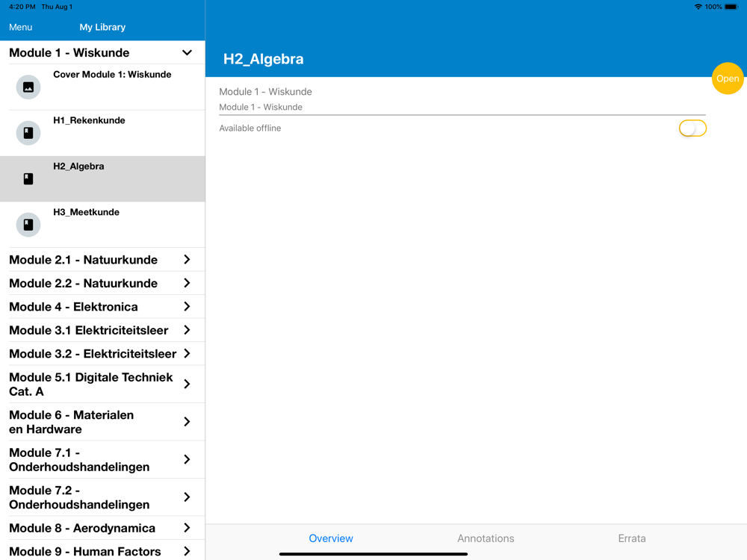
Task: Expand Module 2.2 - Natuurkunde
Action: click(x=102, y=283)
